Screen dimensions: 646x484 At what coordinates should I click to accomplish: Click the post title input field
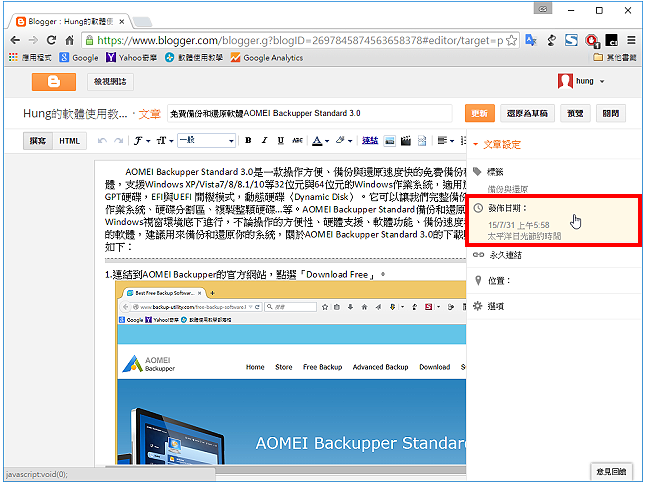(309, 113)
